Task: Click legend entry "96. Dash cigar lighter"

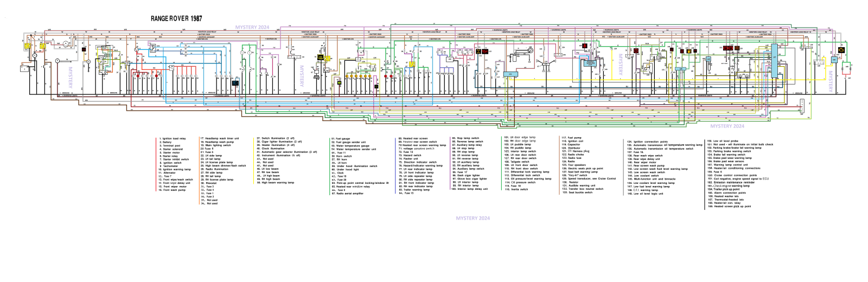Action: click(x=466, y=176)
